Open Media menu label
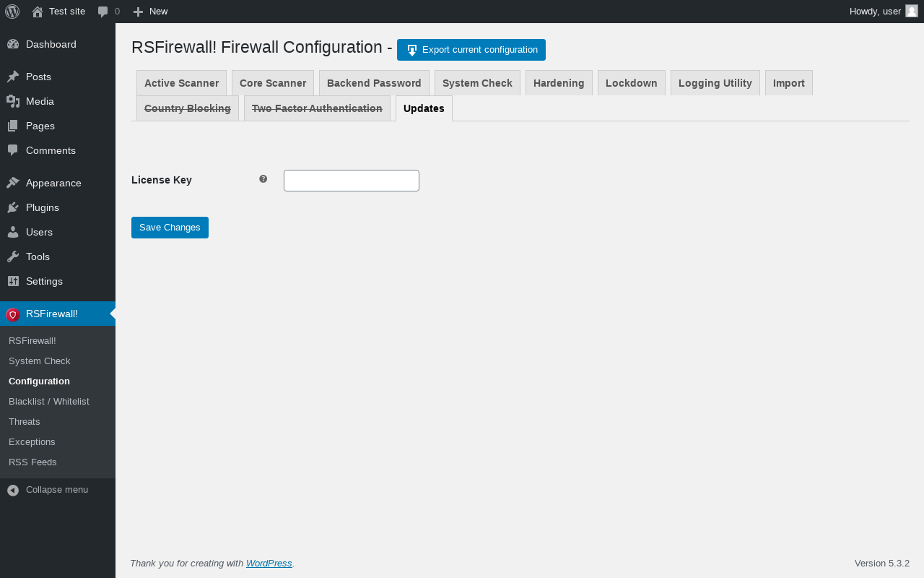 coord(40,101)
